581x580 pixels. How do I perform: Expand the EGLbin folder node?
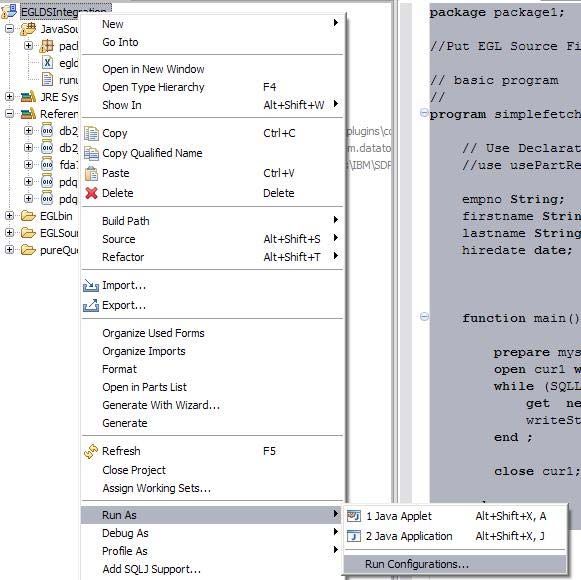point(10,216)
